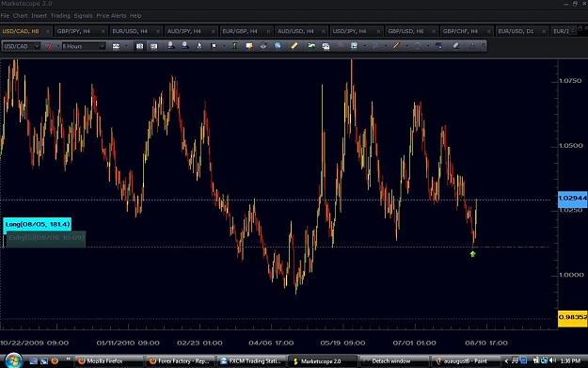Open the Help menu
The height and width of the screenshot is (368, 588).
tap(135, 16)
